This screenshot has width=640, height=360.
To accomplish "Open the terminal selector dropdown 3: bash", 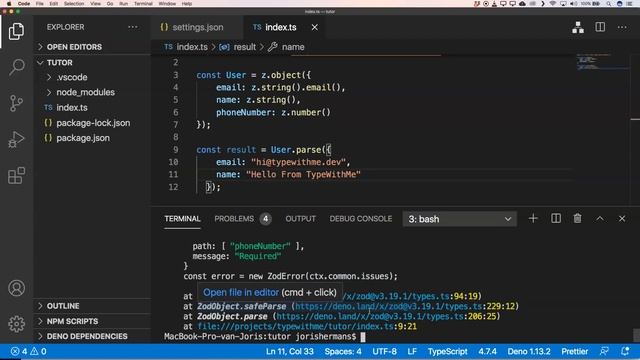I will coord(460,219).
